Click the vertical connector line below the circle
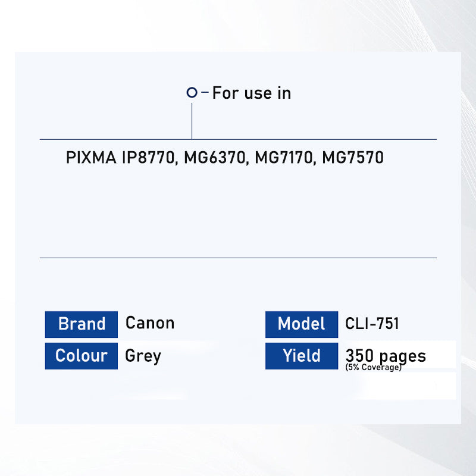The width and height of the screenshot is (476, 476). click(x=192, y=121)
